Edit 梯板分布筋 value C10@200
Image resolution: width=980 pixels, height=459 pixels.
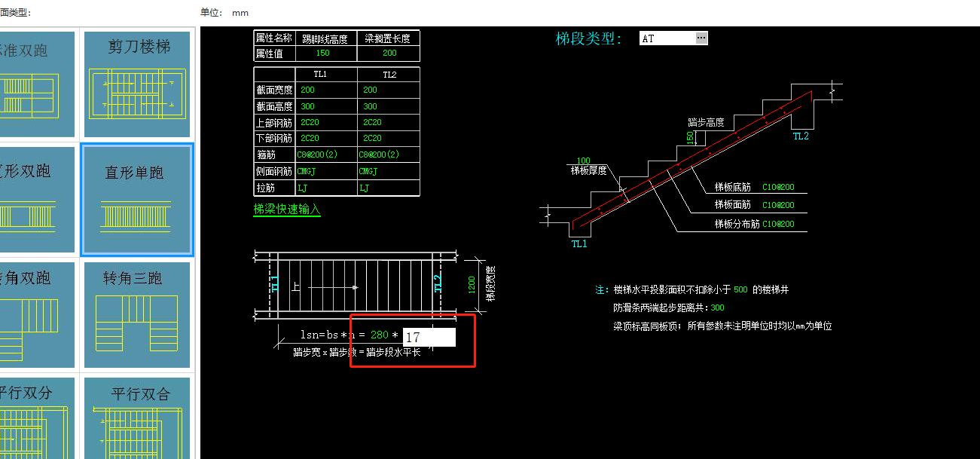778,224
